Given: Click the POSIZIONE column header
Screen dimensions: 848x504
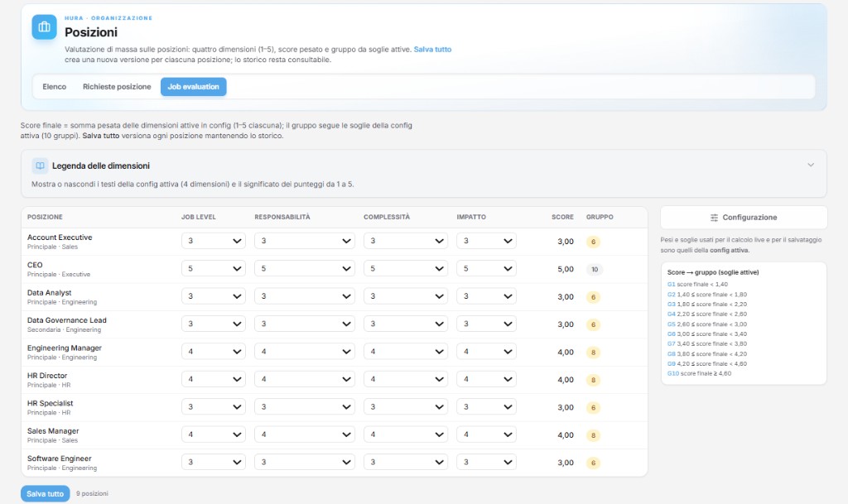Looking at the screenshot, I should click(x=45, y=217).
